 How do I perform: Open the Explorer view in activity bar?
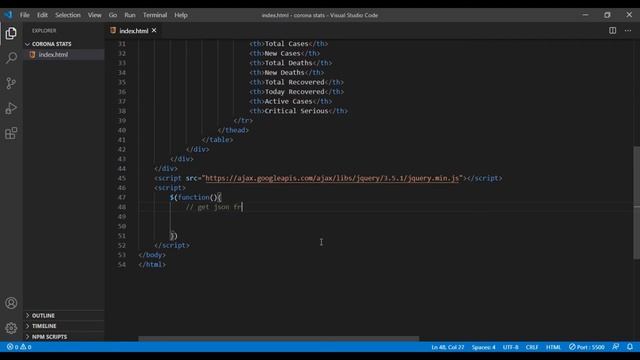tap(11, 33)
